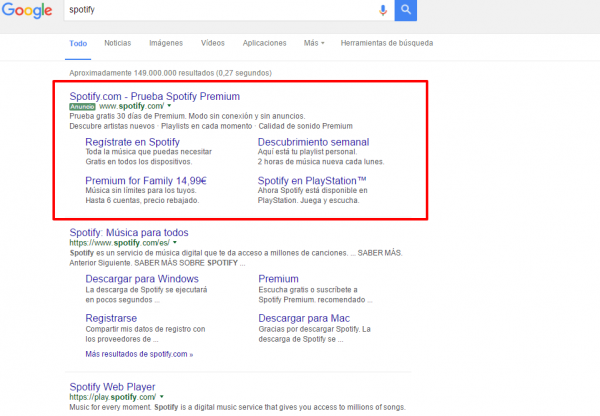The height and width of the screenshot is (416, 600).
Task: Switch to the Noticias tab
Action: tap(117, 43)
